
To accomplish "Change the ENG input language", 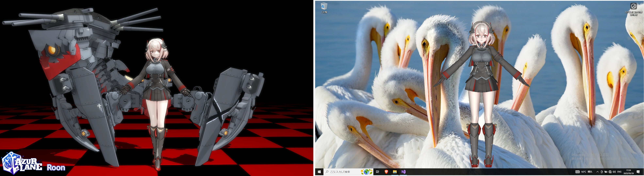I will (x=619, y=172).
